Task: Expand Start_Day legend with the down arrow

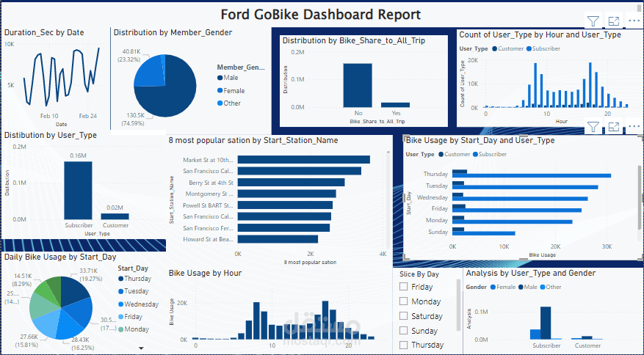Action: (141, 348)
